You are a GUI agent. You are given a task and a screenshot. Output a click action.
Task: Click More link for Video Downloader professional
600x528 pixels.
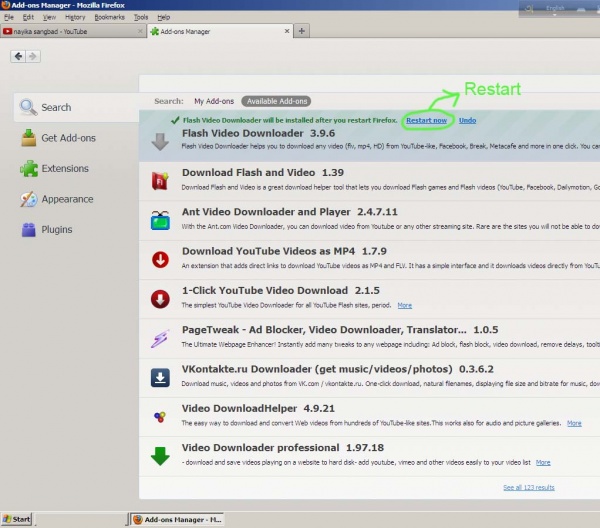(x=543, y=463)
